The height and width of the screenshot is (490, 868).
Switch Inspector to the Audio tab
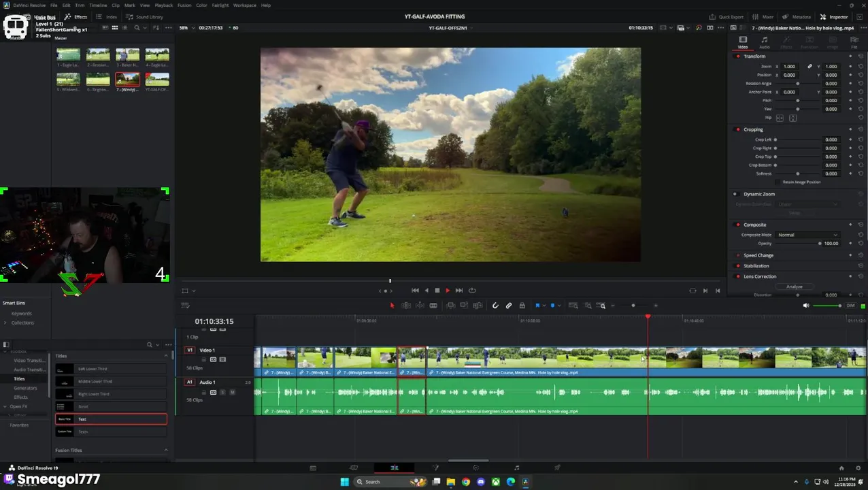[x=765, y=43]
